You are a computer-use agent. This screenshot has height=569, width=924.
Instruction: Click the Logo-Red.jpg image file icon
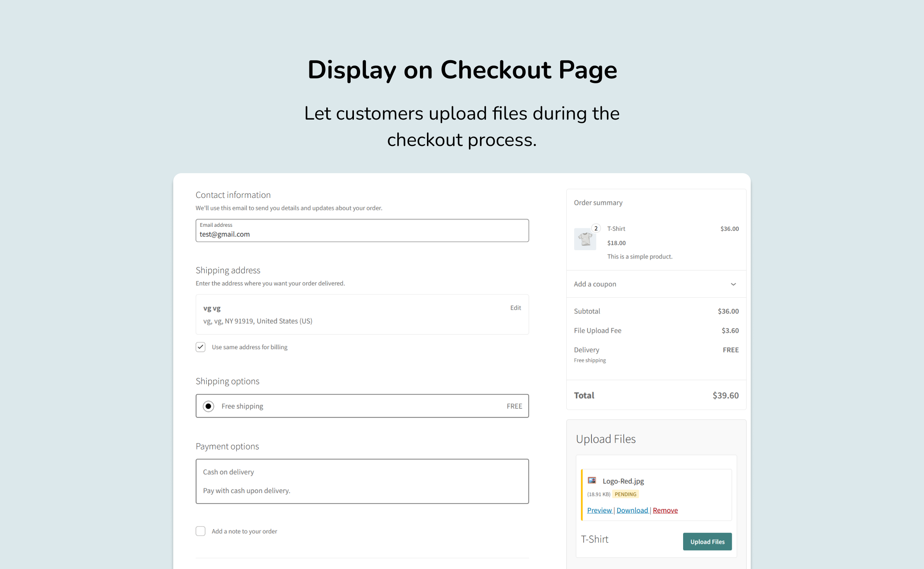[592, 480]
